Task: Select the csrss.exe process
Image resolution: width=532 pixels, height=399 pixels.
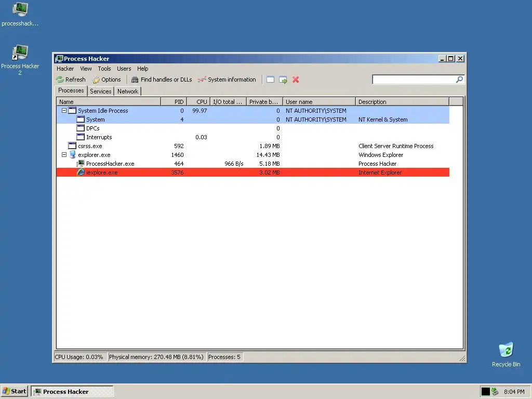Action: point(253,146)
